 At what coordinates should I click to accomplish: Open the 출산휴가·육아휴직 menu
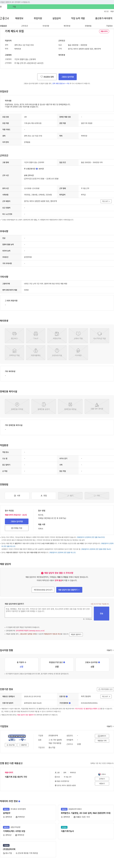click(104, 18)
